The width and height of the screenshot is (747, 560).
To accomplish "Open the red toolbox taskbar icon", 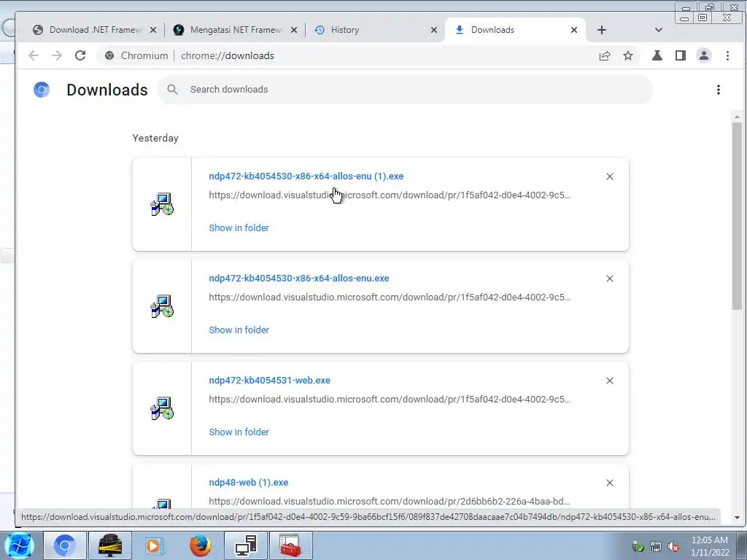I will pyautogui.click(x=290, y=545).
